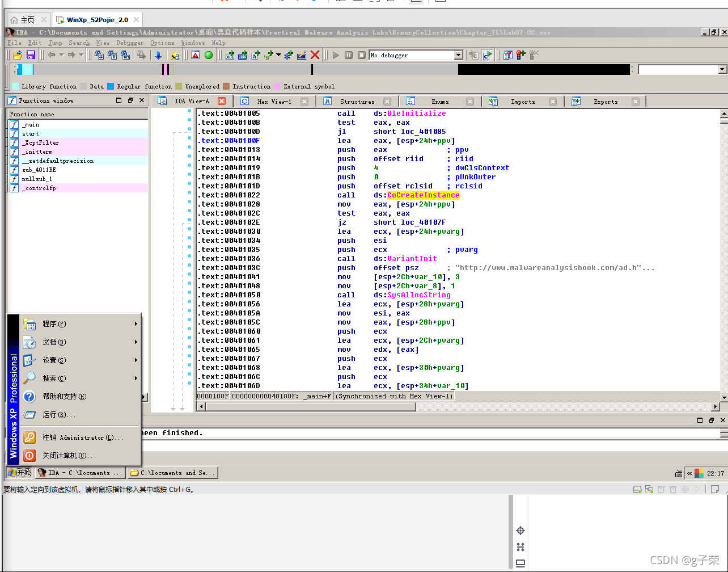Viewport: 728px width, 572px height.
Task: Click the 开始 Start button
Action: click(x=19, y=473)
